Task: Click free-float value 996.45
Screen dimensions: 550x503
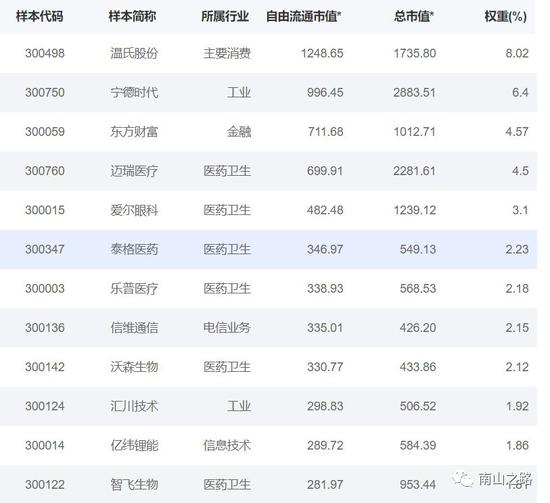Action: (x=325, y=93)
